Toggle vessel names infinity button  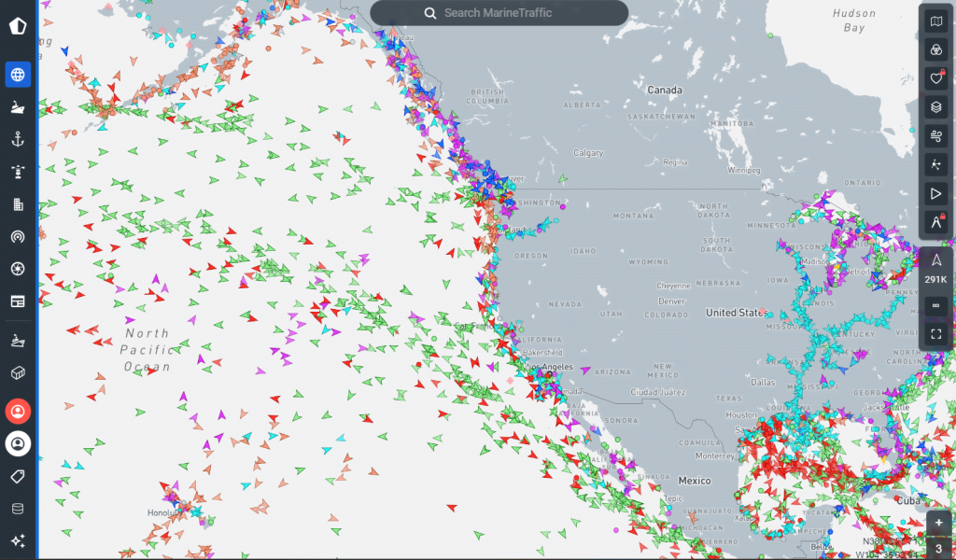click(935, 306)
